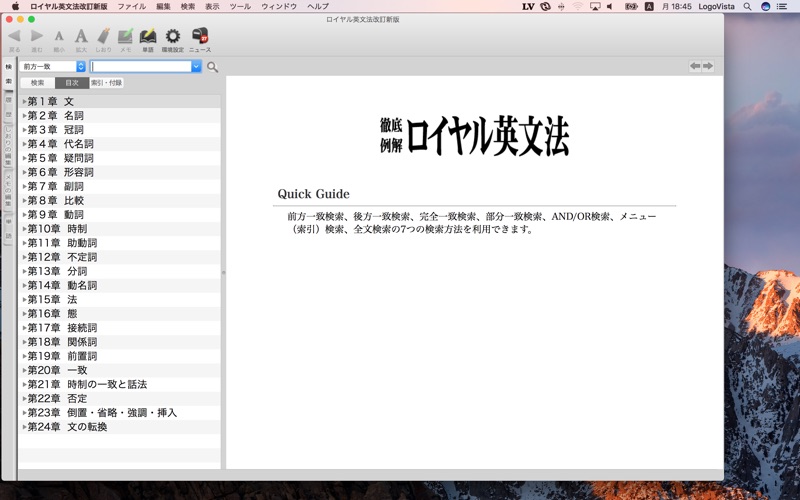Open Notification Center icon
Image resolution: width=800 pixels, height=500 pixels.
[x=782, y=6]
